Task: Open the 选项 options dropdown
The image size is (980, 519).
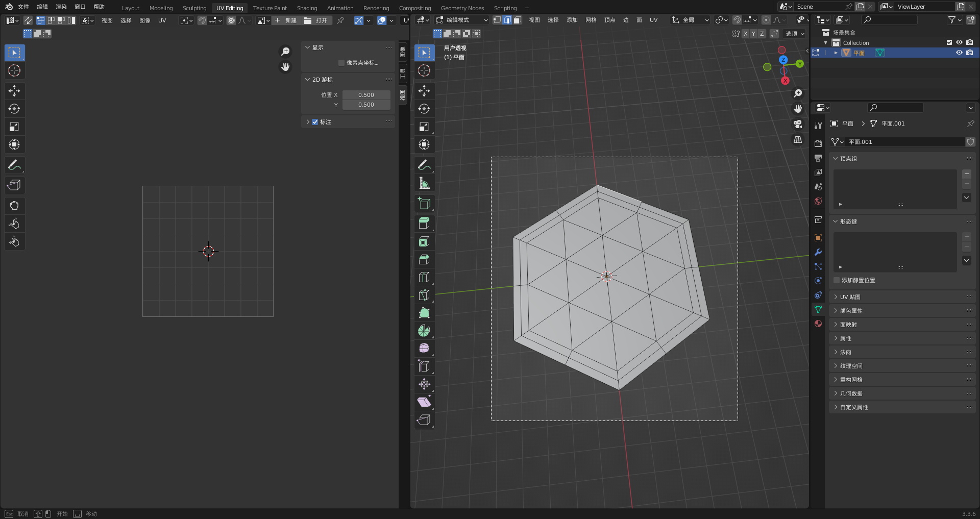Action: point(794,34)
